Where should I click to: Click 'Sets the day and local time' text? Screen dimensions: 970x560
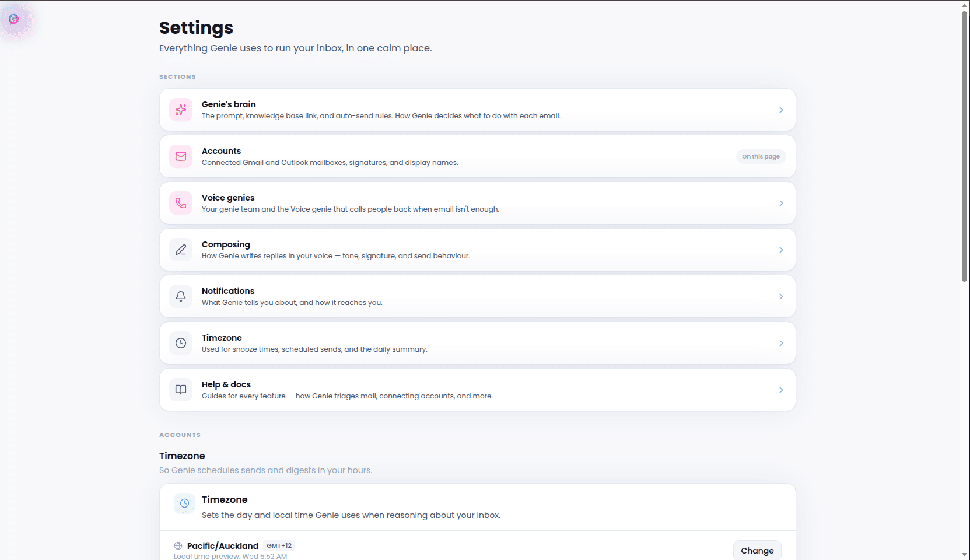pos(351,515)
